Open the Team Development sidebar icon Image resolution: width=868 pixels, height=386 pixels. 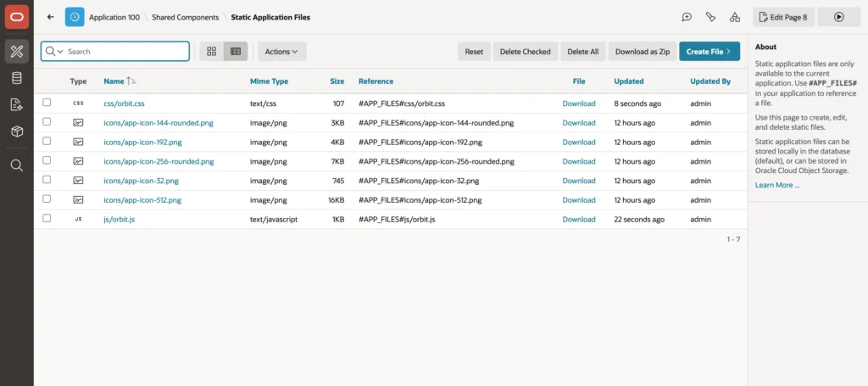pos(17,104)
